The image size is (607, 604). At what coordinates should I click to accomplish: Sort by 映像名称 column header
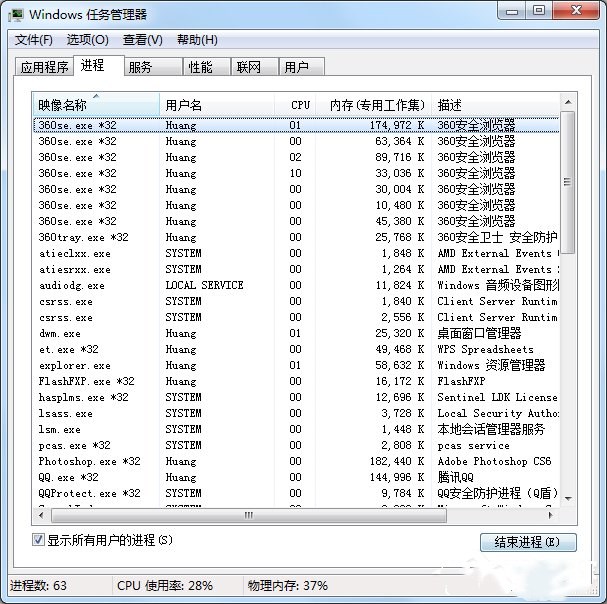coord(96,105)
